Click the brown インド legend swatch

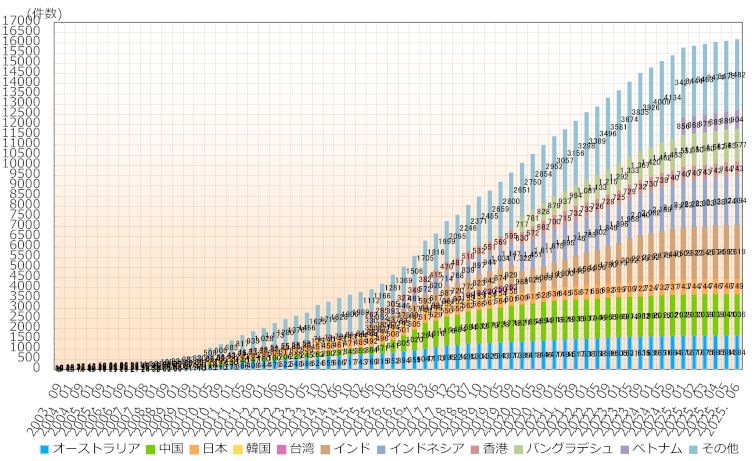325,449
